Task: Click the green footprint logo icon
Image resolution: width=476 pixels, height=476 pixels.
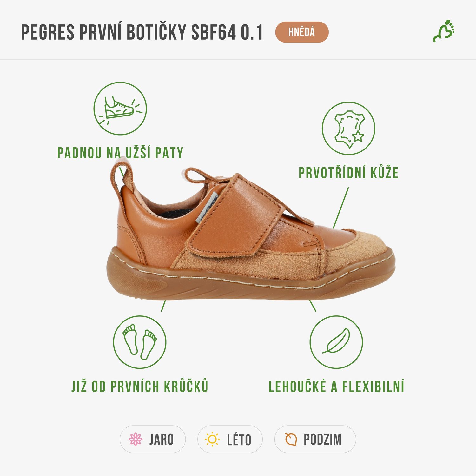Action: (x=444, y=31)
